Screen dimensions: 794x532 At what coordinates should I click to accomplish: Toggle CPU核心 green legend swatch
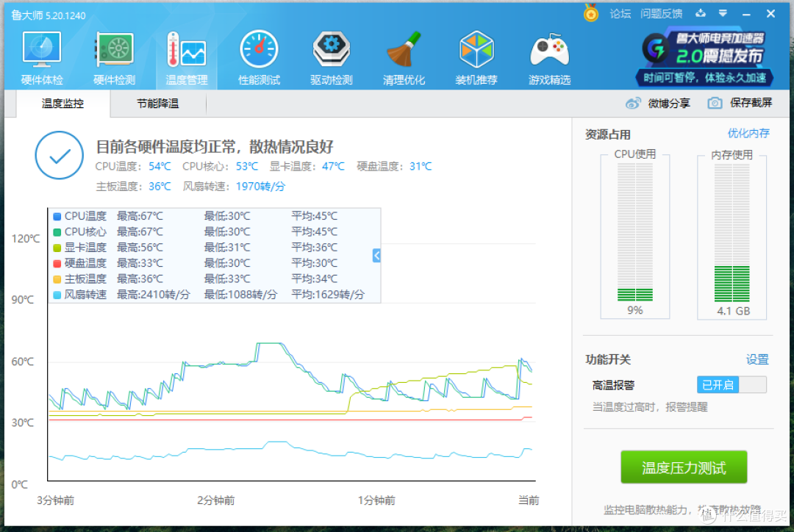click(x=57, y=232)
